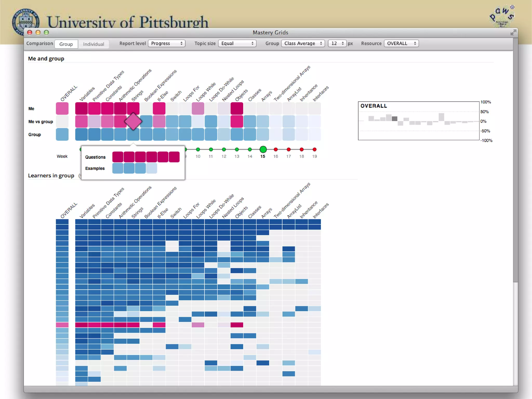Click Me row OVERALL pink cell
532x399 pixels.
(62, 109)
